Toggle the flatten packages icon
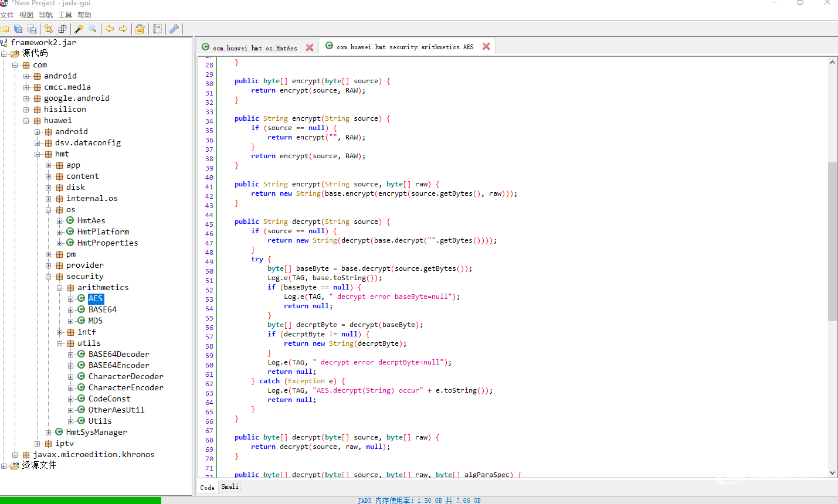Screen dimensions: 838x504 pos(62,29)
